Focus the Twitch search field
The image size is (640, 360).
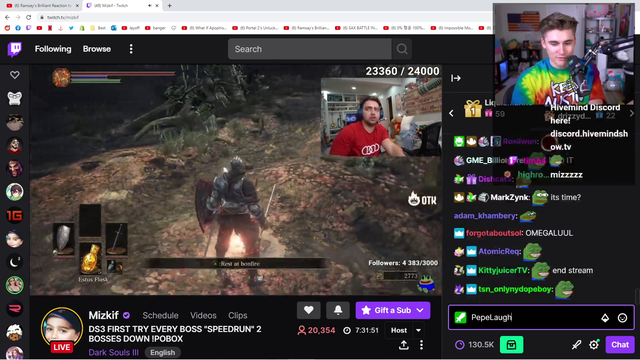309,49
